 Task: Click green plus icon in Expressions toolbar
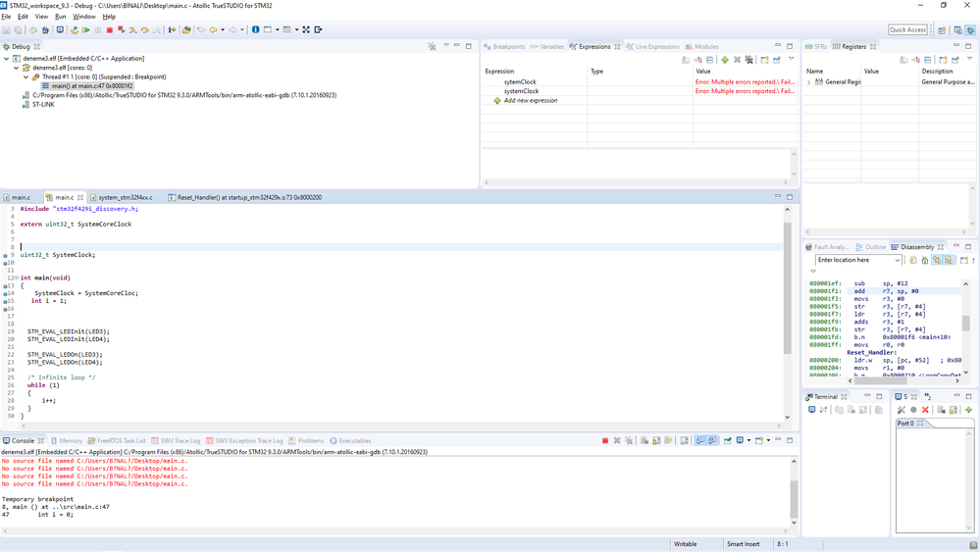point(724,60)
